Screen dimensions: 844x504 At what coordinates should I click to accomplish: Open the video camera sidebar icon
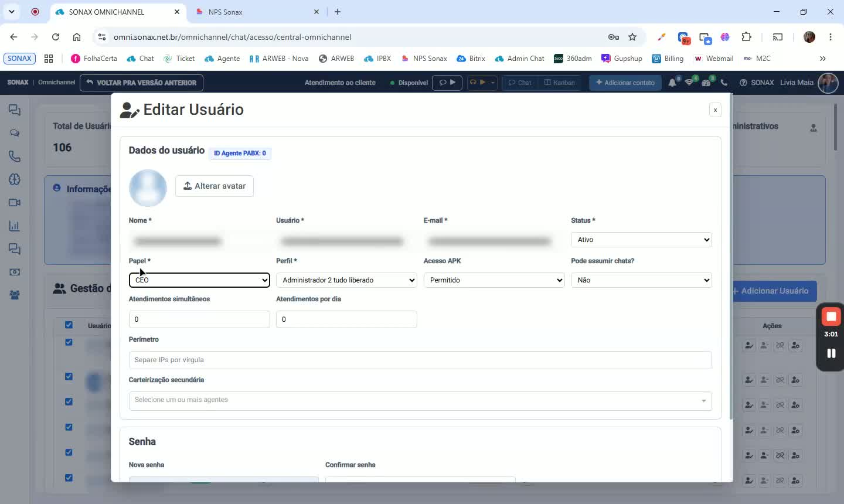click(x=15, y=203)
